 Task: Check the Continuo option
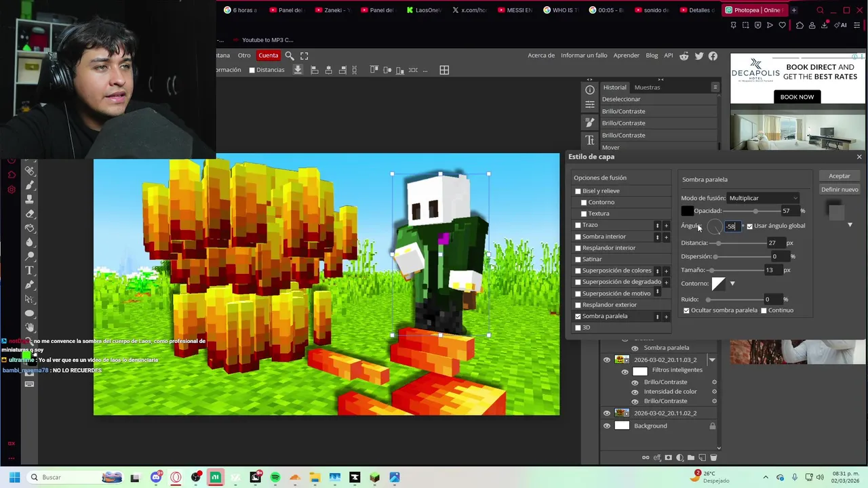pyautogui.click(x=764, y=310)
